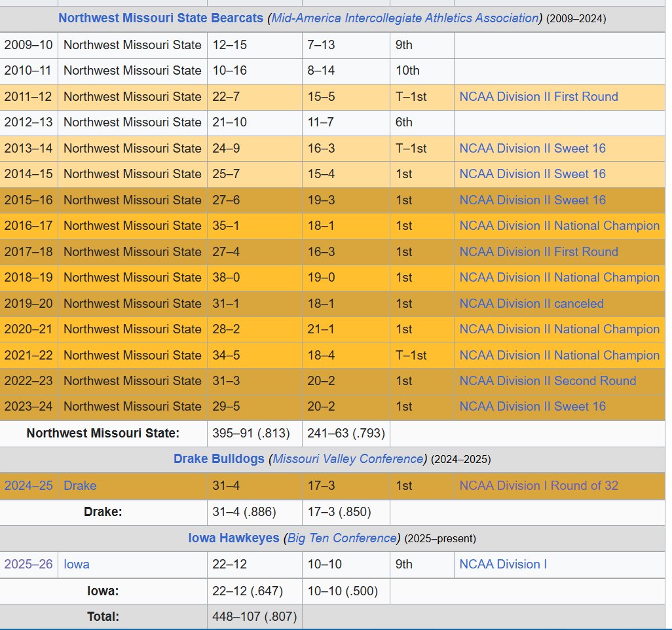
Task: Open the Northwest Missouri State Bearcats link
Action: pyautogui.click(x=160, y=18)
